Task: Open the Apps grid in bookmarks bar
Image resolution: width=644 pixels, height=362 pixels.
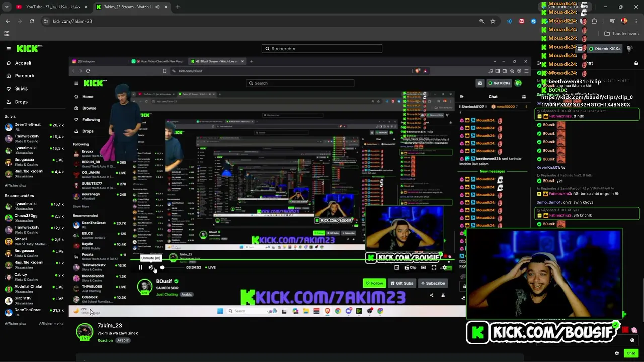Action: tap(7, 34)
